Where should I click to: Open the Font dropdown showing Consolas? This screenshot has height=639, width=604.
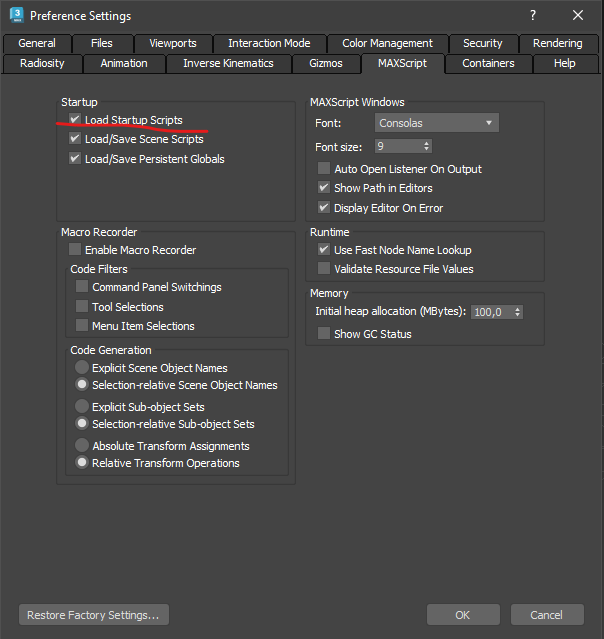[436, 123]
